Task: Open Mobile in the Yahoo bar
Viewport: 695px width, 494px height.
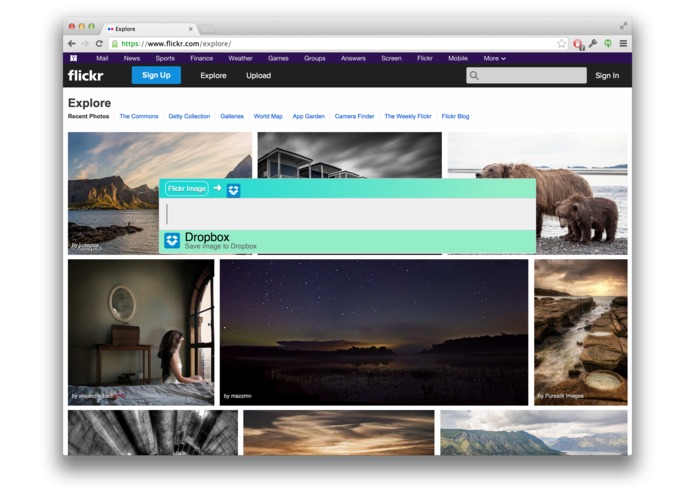Action: 458,58
